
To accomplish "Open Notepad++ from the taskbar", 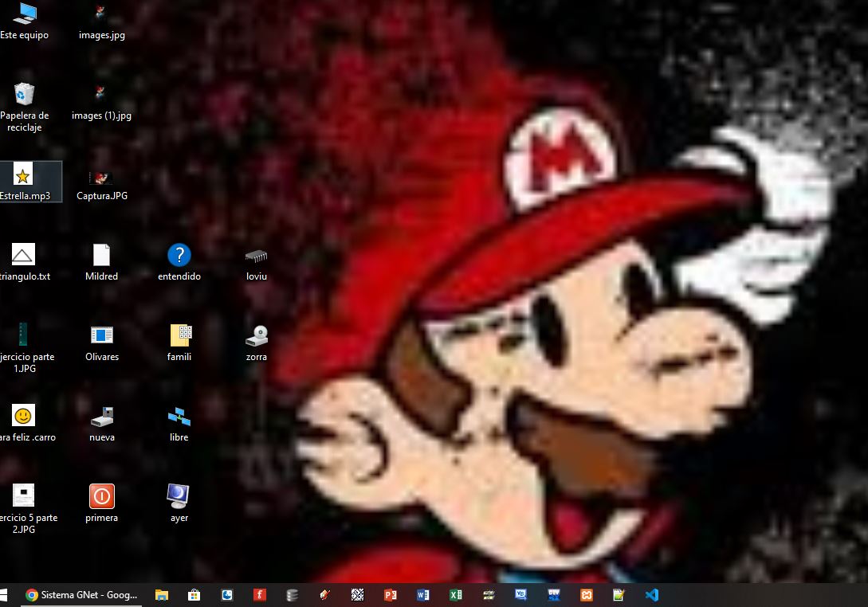I will click(619, 594).
